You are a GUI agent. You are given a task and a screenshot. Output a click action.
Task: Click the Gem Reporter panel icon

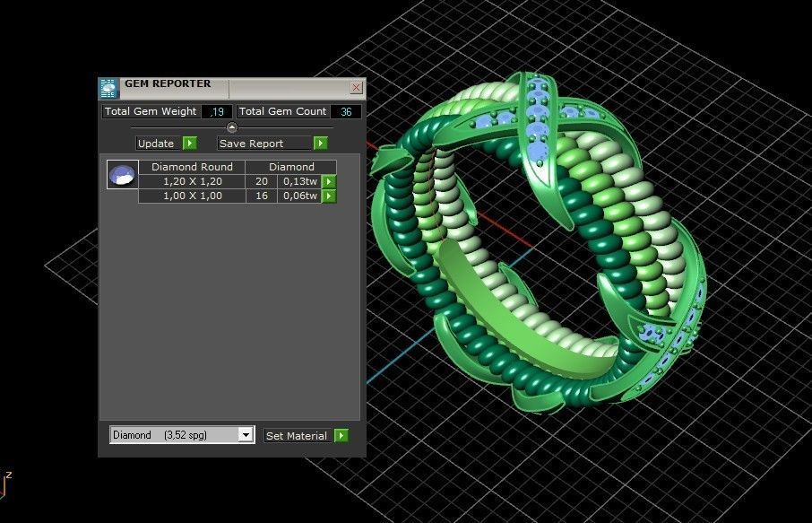pyautogui.click(x=108, y=88)
